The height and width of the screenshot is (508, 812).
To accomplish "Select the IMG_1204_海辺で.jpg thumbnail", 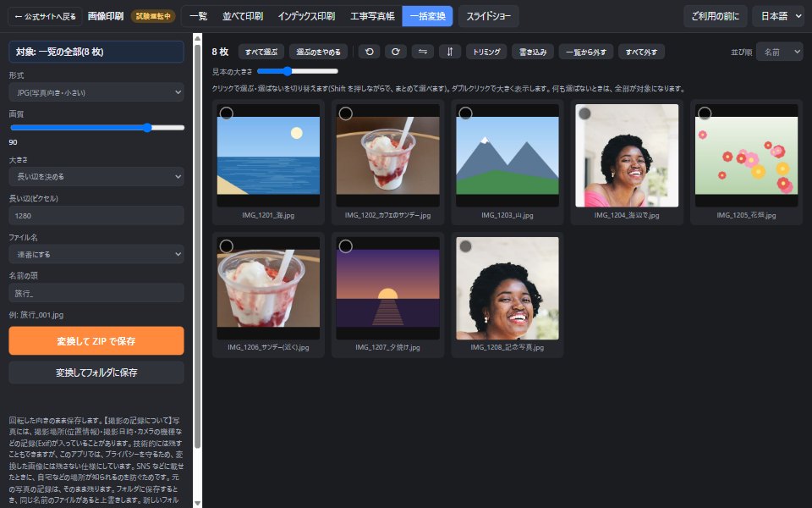I will point(627,156).
